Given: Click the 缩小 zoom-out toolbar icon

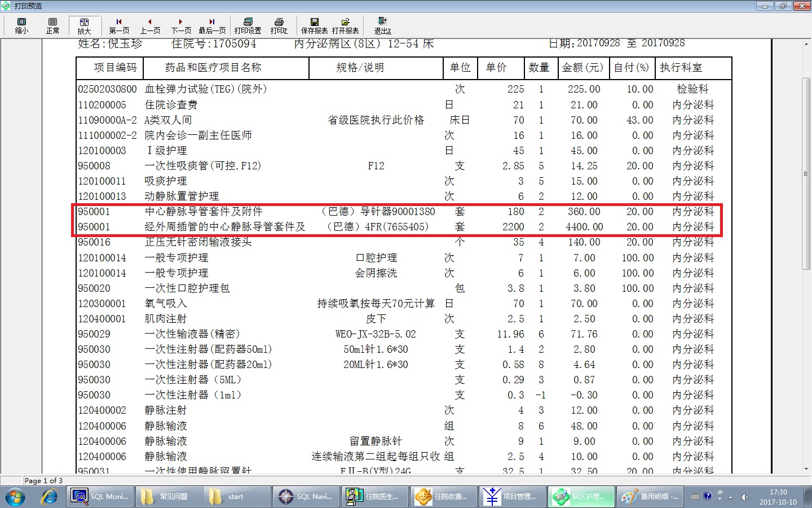Looking at the screenshot, I should (x=21, y=26).
